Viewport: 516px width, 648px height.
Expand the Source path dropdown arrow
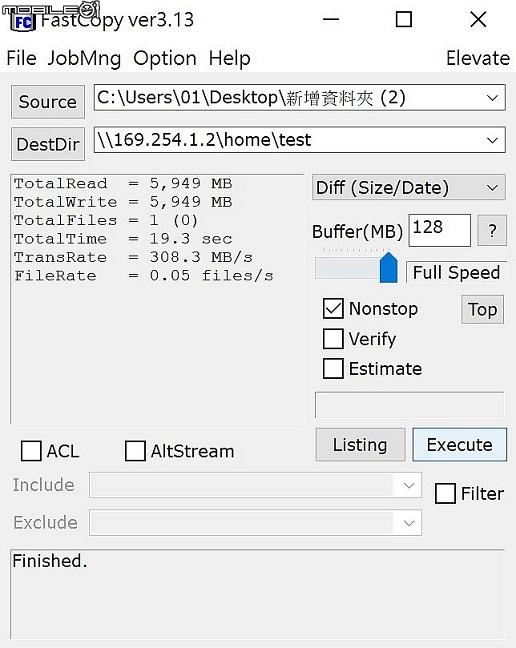[492, 98]
